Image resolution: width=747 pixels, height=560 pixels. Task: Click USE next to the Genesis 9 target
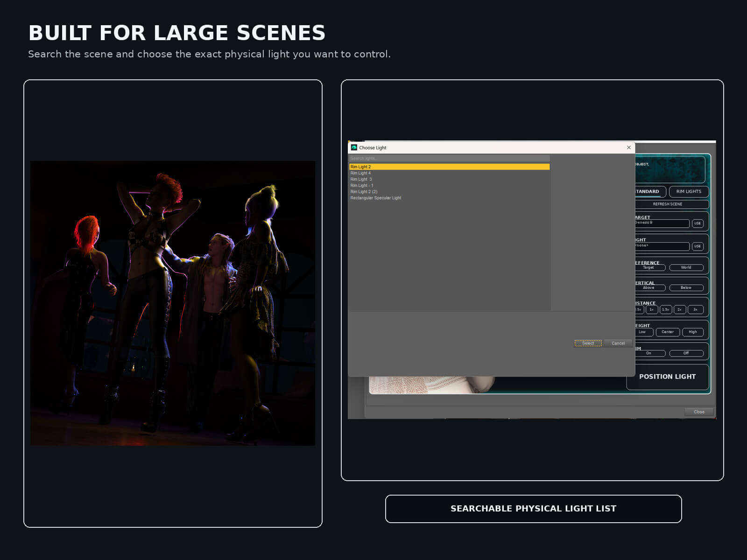point(698,224)
